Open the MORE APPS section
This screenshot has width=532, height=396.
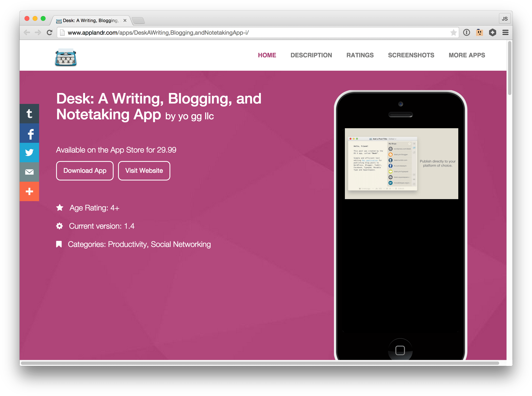(467, 55)
